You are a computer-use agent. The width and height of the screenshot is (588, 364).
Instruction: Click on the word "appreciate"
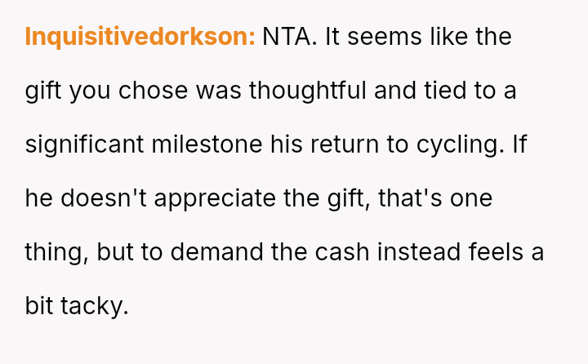216,198
